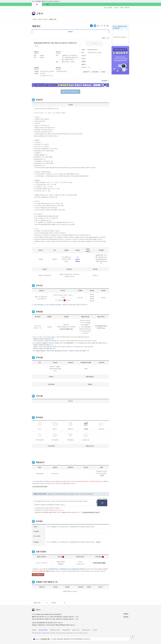Click 기본 이력서 이메일 보내기 button

click(x=66, y=329)
